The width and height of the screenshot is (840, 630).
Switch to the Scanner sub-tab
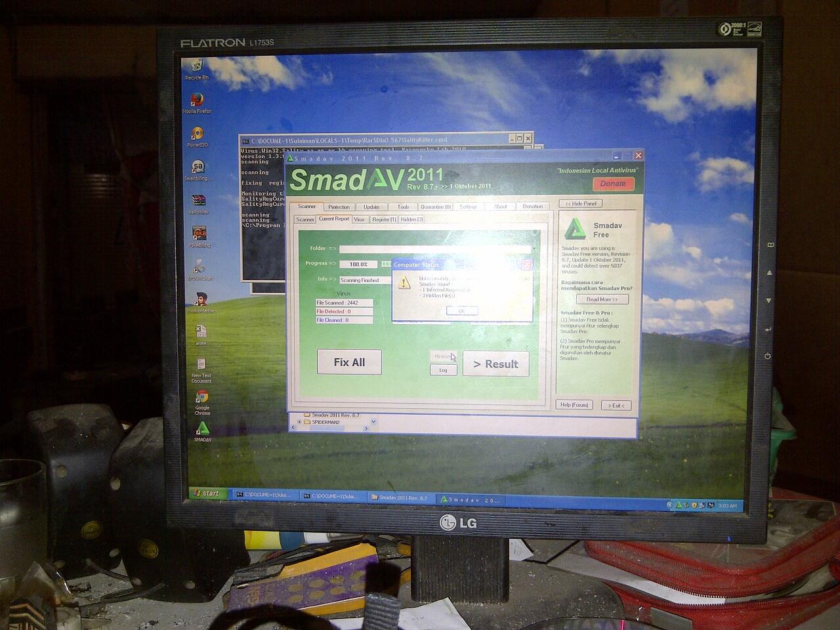(x=305, y=219)
